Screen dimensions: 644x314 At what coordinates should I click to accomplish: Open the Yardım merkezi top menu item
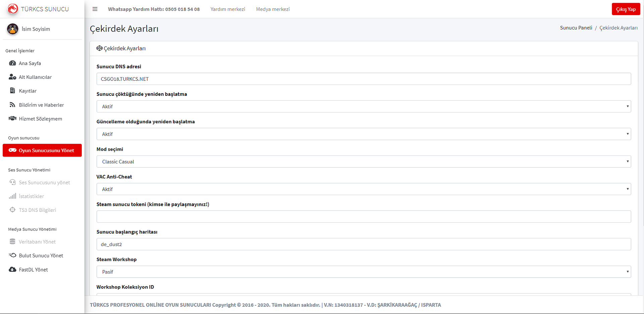point(228,9)
